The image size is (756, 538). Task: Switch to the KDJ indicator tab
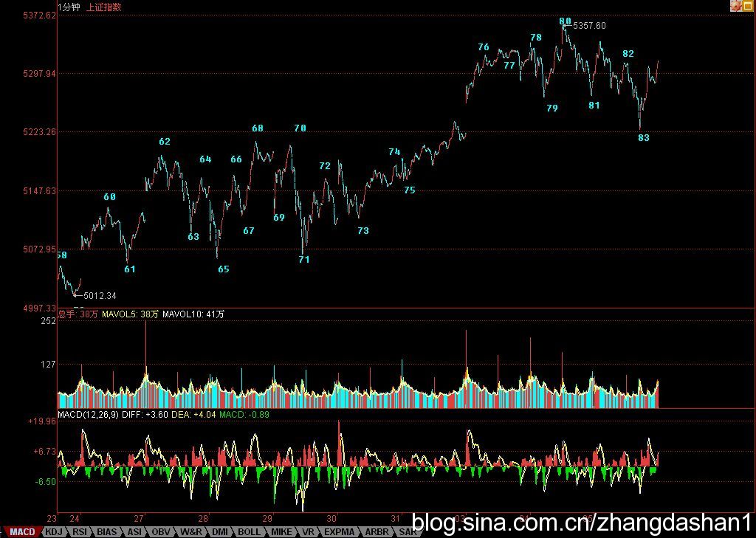click(53, 531)
